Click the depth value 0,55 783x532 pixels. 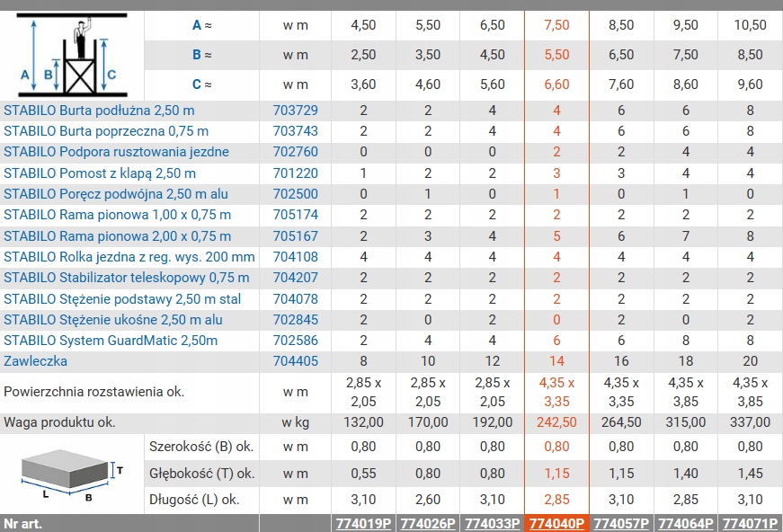click(x=363, y=474)
